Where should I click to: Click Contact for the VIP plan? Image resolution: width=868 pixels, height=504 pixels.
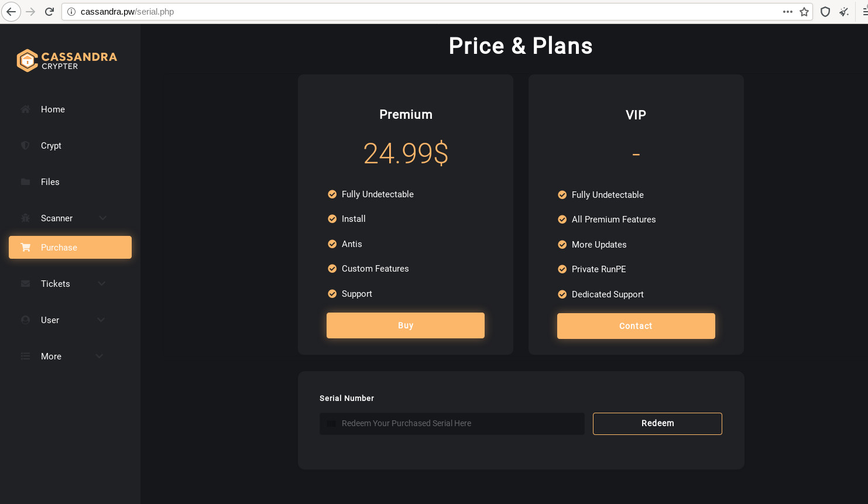(636, 326)
